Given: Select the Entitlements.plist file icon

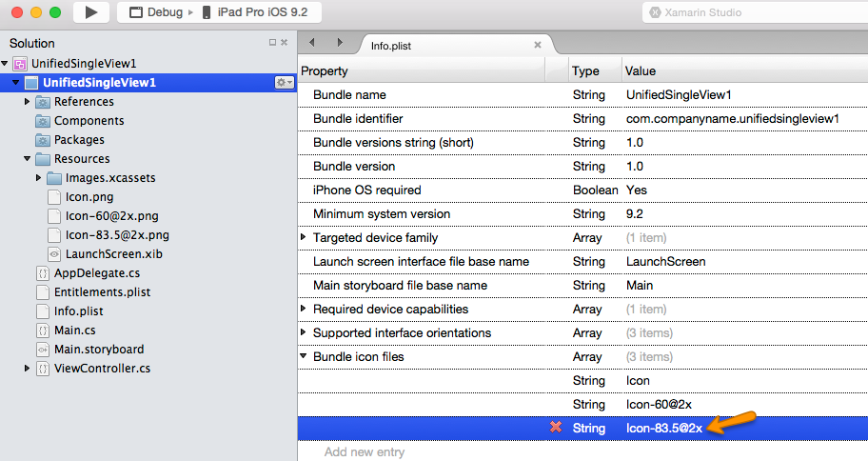Looking at the screenshot, I should click(43, 292).
